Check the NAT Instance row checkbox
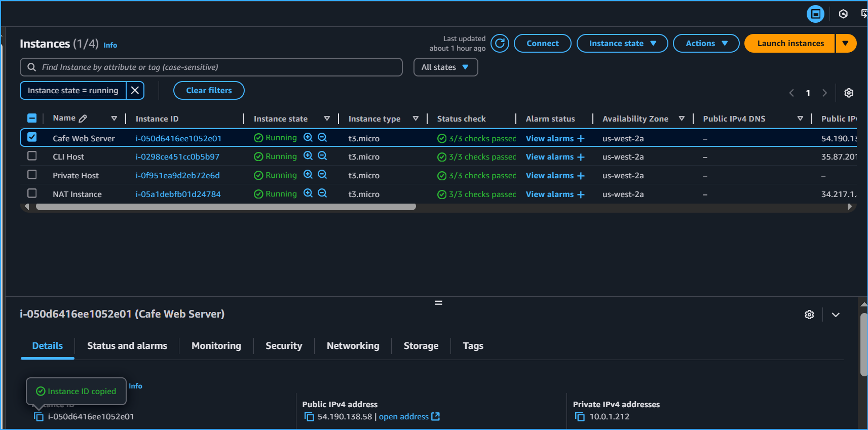 (x=32, y=193)
